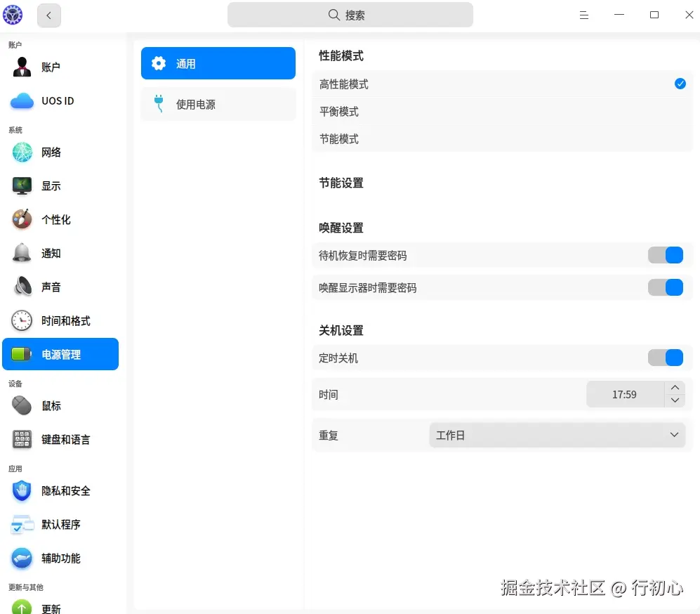Open 键盘和语言 in the sidebar

pos(60,439)
